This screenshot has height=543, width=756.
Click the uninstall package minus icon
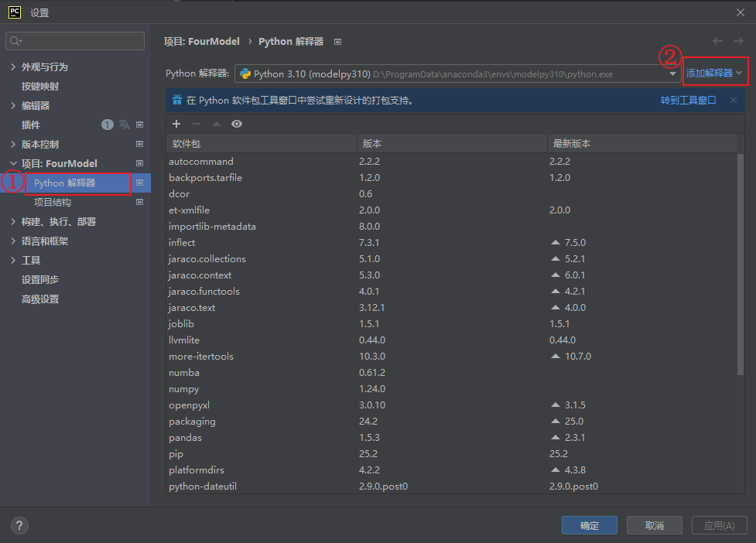[197, 124]
